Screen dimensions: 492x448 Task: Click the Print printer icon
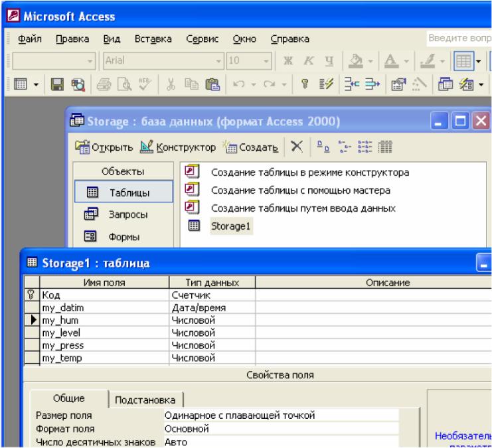[x=104, y=84]
